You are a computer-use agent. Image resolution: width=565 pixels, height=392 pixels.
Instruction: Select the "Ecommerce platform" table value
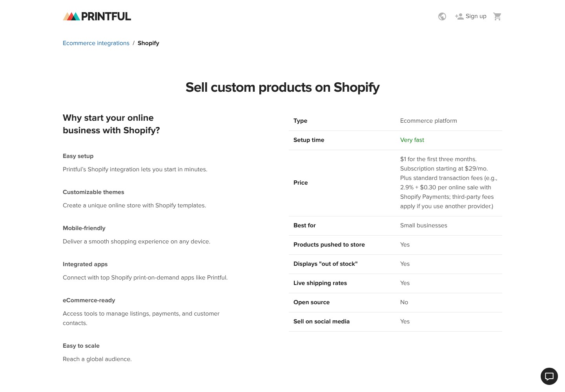tap(428, 121)
